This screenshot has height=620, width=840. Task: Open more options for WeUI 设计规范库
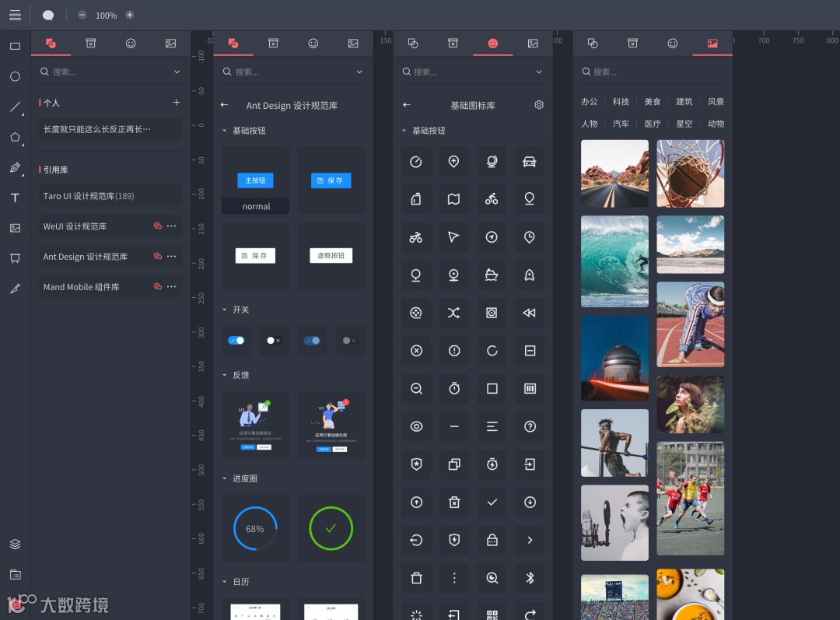(171, 226)
